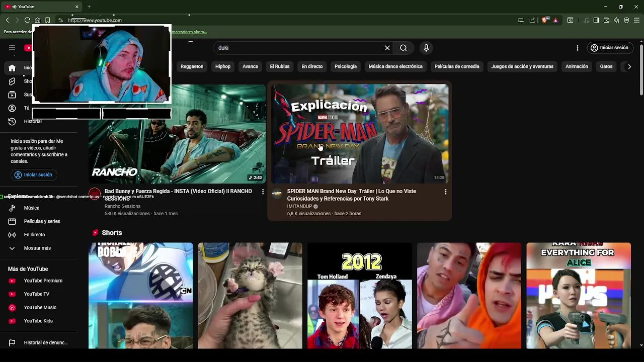This screenshot has height=362, width=644.
Task: Open the YouTube hamburger guide menu
Action: (12, 48)
